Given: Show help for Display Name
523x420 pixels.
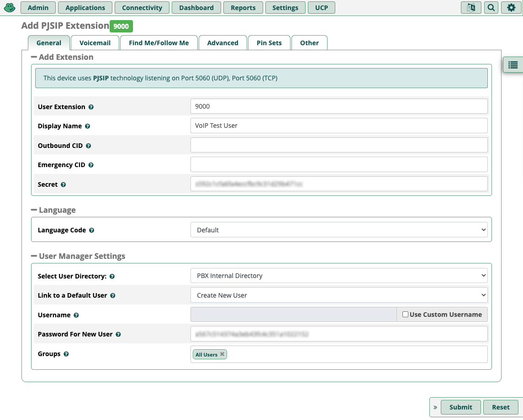Looking at the screenshot, I should pos(87,126).
